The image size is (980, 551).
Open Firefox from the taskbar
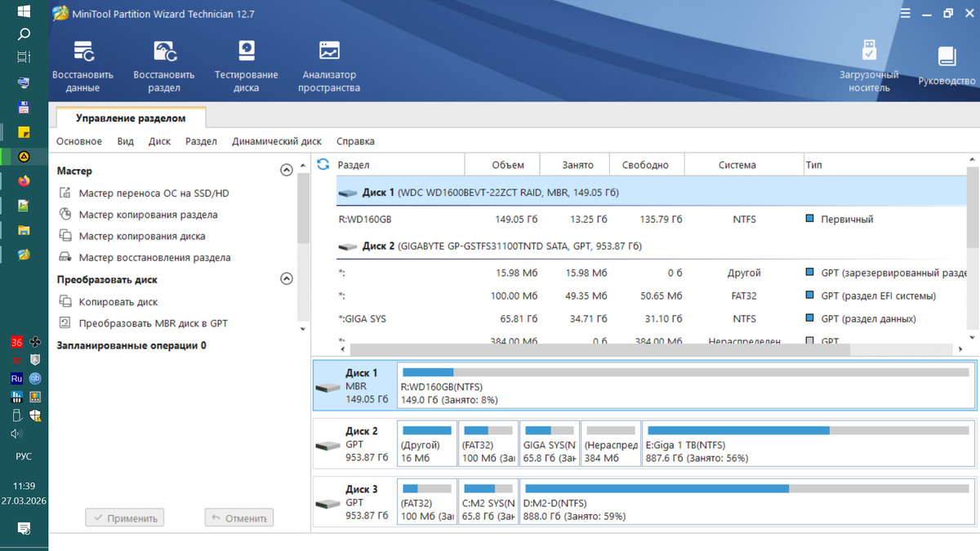click(24, 180)
